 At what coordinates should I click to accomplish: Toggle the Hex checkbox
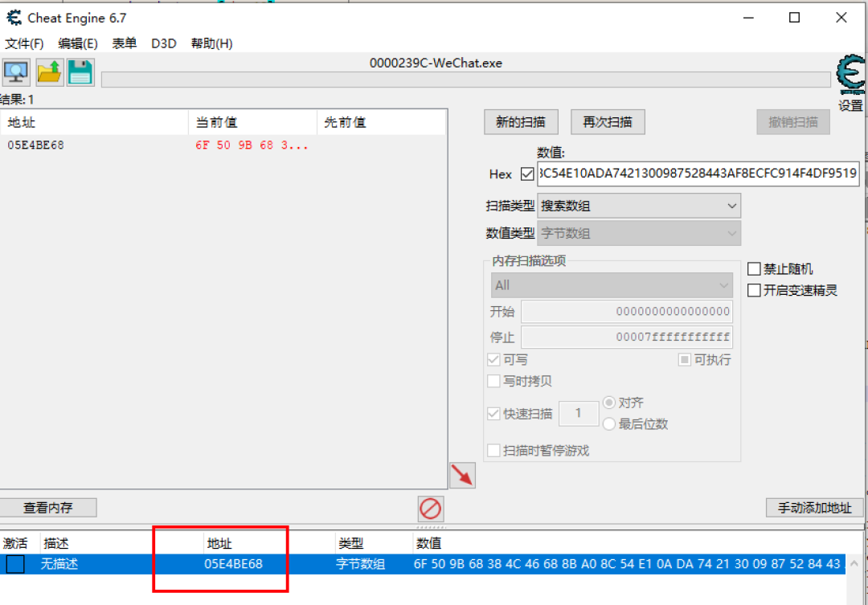(527, 174)
